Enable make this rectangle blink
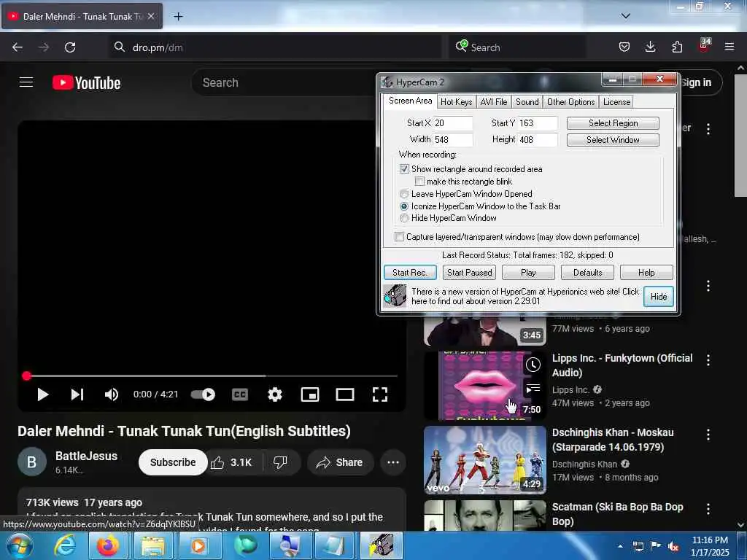The height and width of the screenshot is (560, 747). tap(419, 182)
